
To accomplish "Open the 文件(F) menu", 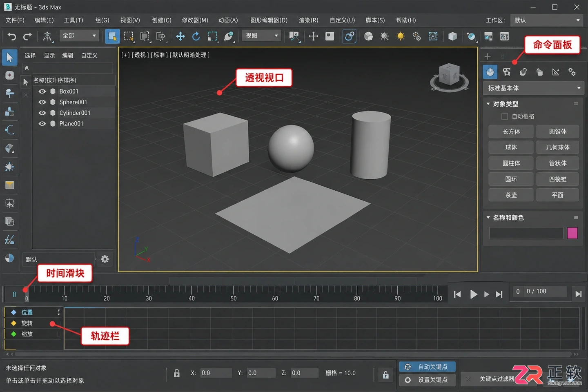I will point(15,20).
